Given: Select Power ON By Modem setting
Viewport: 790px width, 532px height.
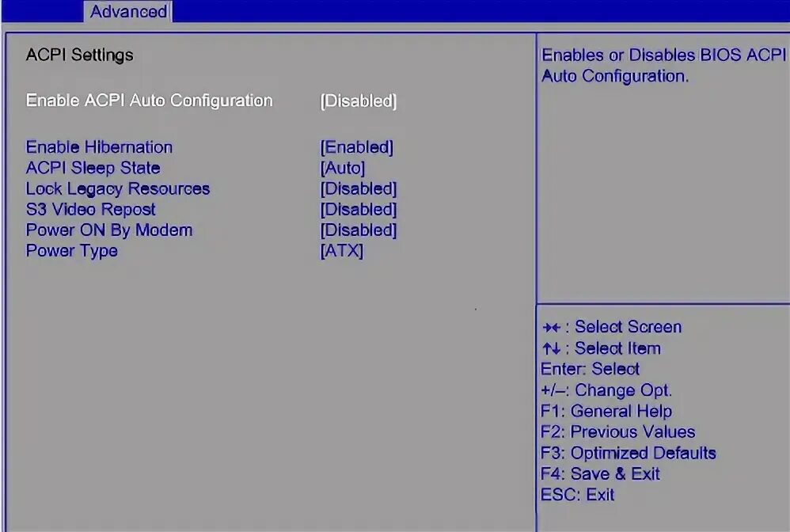Looking at the screenshot, I should click(x=109, y=230).
